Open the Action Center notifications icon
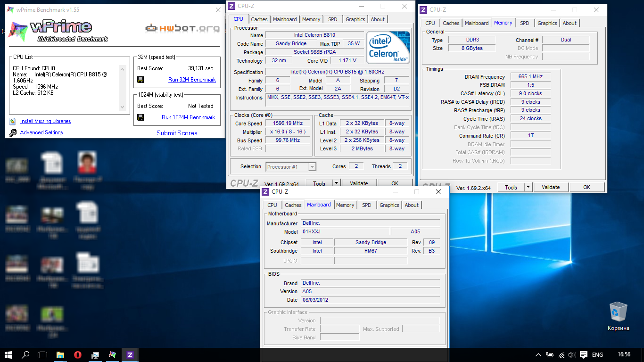Screen dimensions: 644x362 [583, 355]
